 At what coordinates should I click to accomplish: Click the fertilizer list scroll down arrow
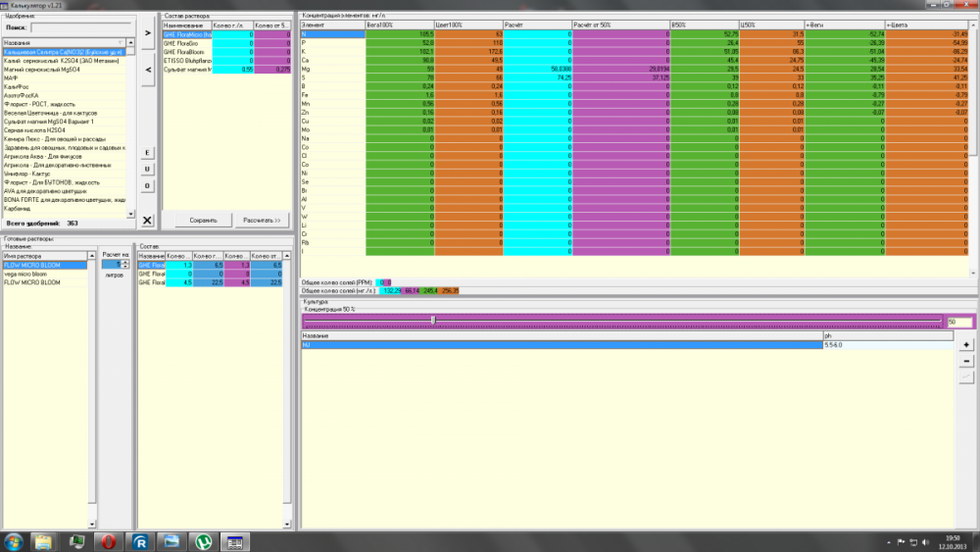(x=130, y=214)
